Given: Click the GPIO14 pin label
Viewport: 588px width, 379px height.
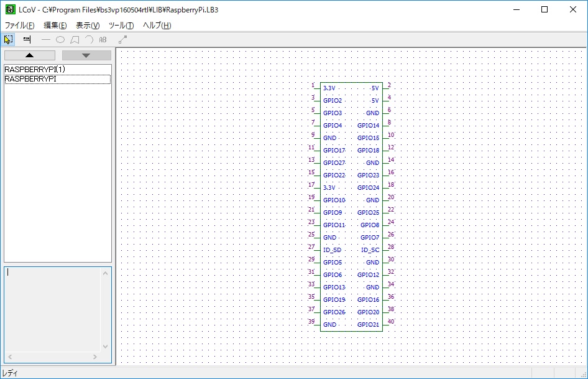Looking at the screenshot, I should pyautogui.click(x=368, y=126).
